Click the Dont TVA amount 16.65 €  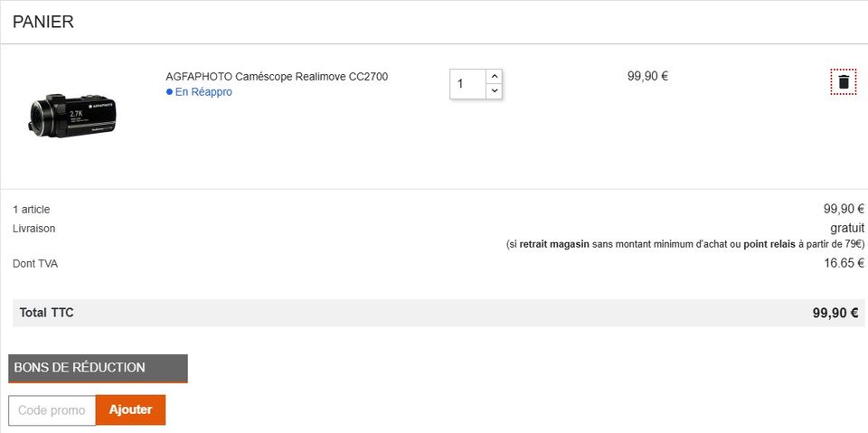coord(844,263)
